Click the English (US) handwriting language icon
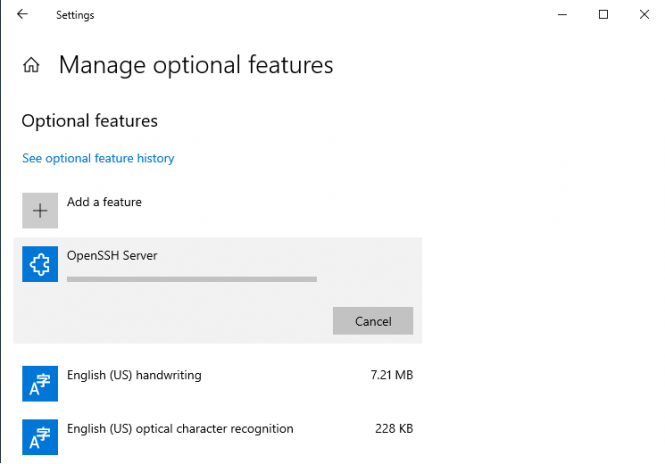Image resolution: width=665 pixels, height=464 pixels. coord(41,384)
